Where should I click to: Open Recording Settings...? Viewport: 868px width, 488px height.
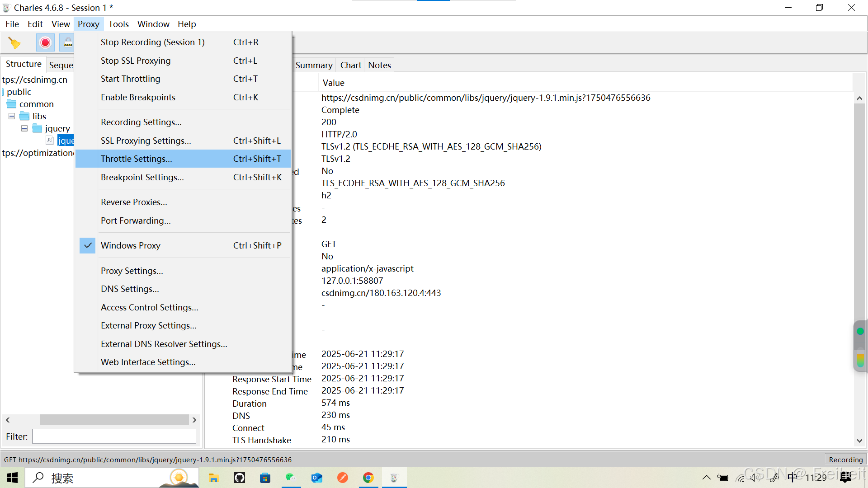pos(183,122)
